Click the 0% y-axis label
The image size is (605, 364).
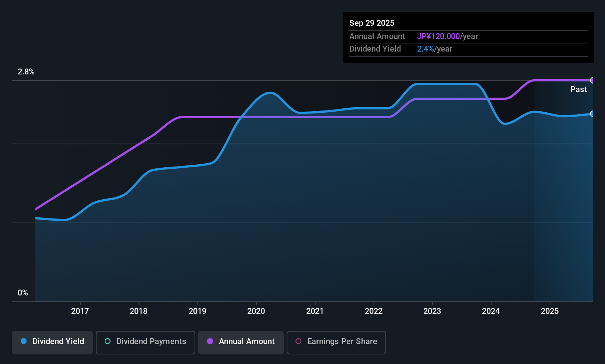[23, 293]
